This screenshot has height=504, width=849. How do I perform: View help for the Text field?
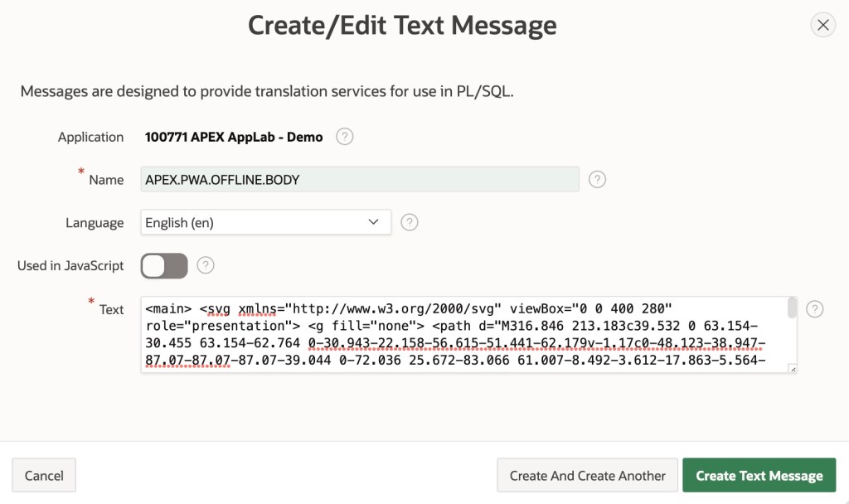(815, 309)
